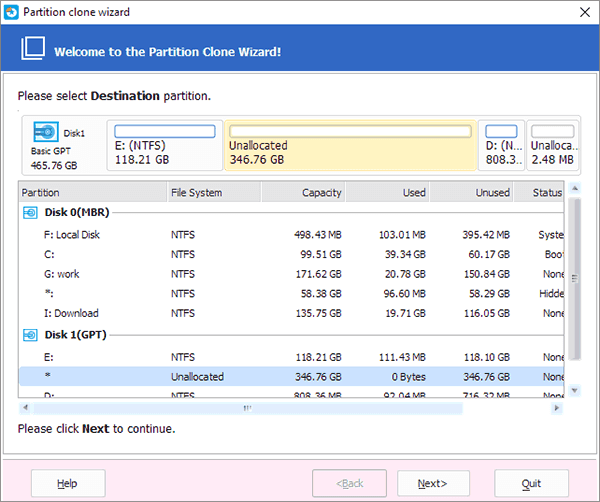Screen dimensions: 600x502
Task: Click the Disk 1 (GPT) drive icon
Action: pyautogui.click(x=30, y=334)
